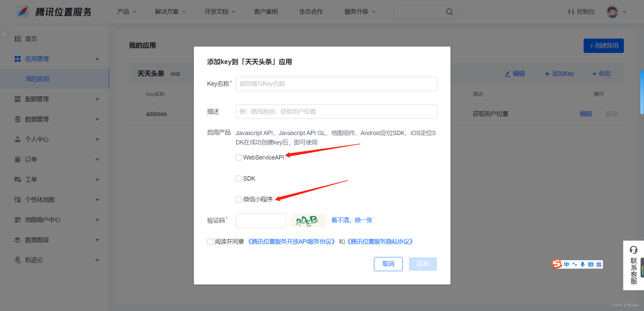Image resolution: width=644 pixels, height=311 pixels.
Task: Expand the 个人中心 sidebar arrow
Action: 97,139
